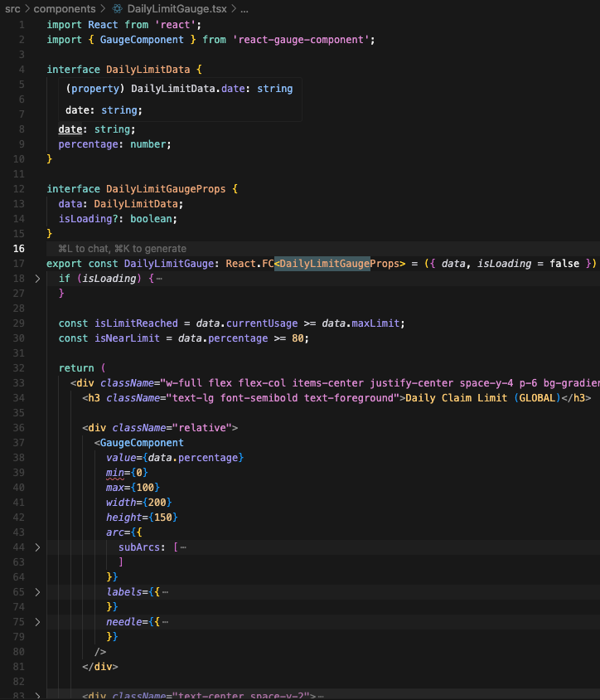This screenshot has height=700, width=600.
Task: Click the ellipsis after folded labels braces
Action: coord(165,592)
